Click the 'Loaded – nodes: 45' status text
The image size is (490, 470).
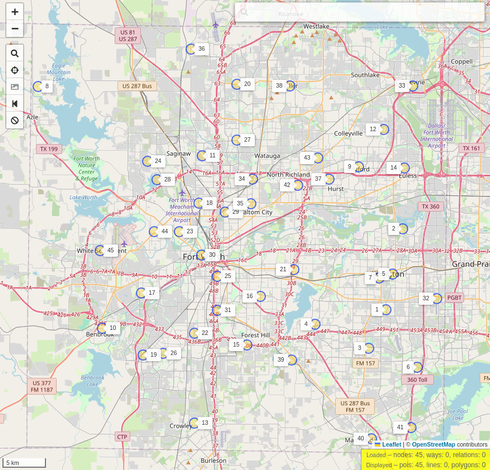pos(426,455)
